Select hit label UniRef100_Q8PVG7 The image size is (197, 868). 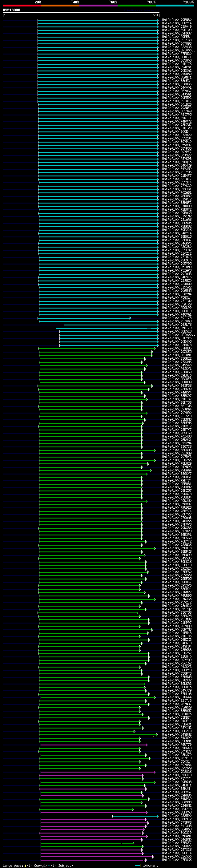tap(177, 792)
